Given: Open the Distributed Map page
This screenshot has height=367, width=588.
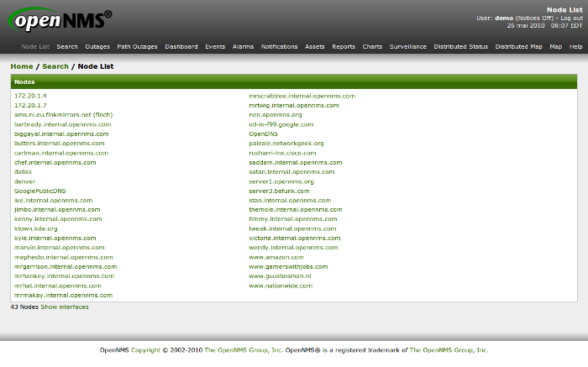Looking at the screenshot, I should point(518,47).
